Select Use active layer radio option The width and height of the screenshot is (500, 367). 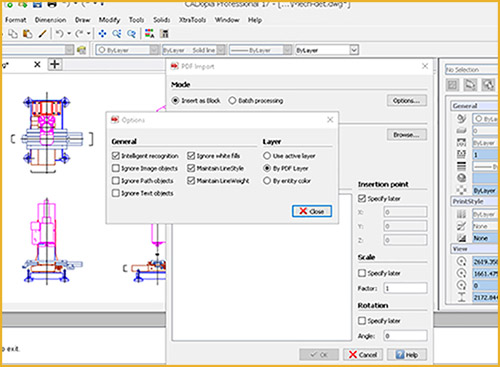[x=267, y=156]
